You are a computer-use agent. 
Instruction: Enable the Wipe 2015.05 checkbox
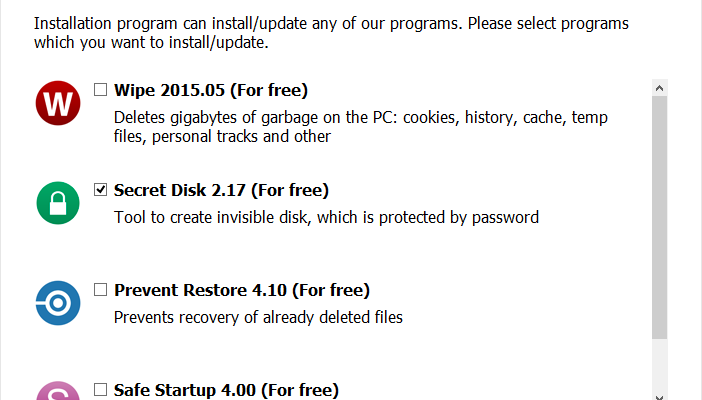tap(100, 89)
